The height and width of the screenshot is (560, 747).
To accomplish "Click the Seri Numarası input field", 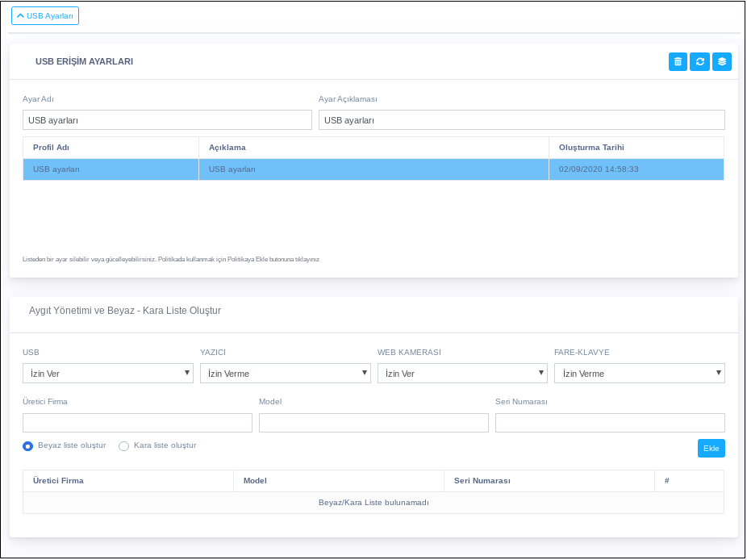I will click(610, 423).
